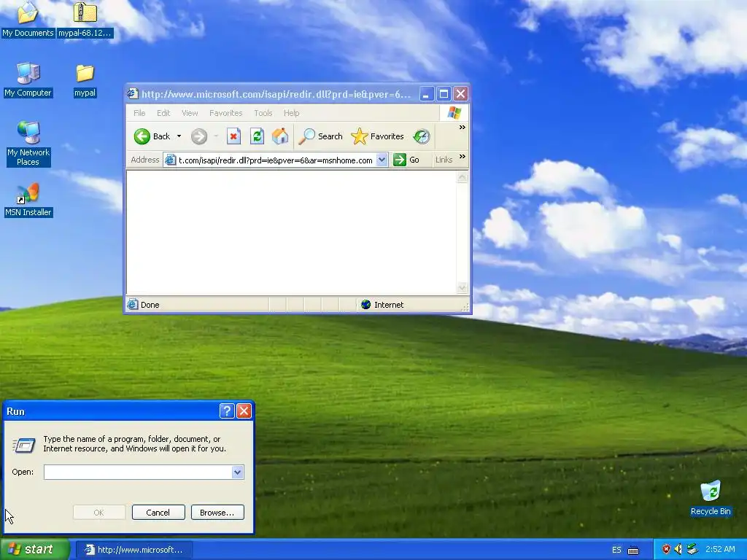Image resolution: width=747 pixels, height=560 pixels.
Task: Click the keyboard icon in the language bar
Action: pos(633,550)
